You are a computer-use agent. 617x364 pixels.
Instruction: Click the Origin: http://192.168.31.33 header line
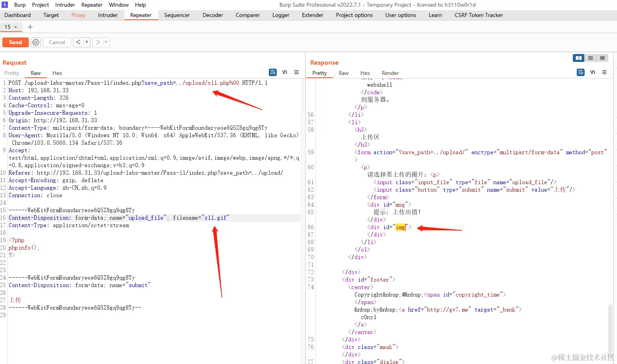point(53,120)
